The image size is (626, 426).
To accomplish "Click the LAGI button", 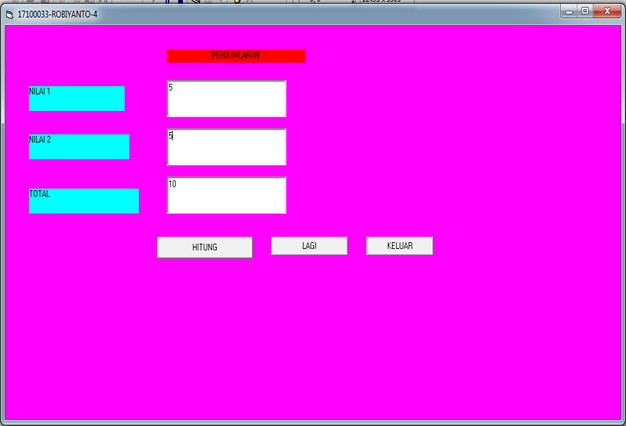I will [x=309, y=246].
